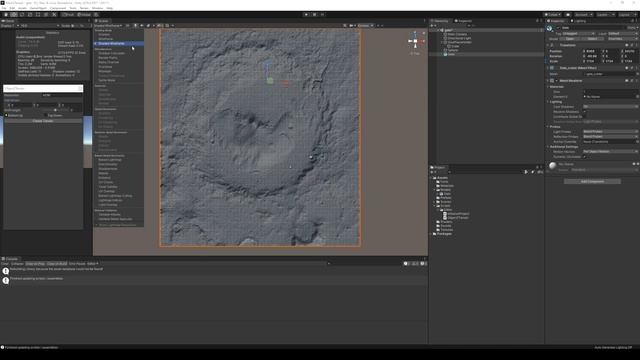Click the Play button

(307, 15)
